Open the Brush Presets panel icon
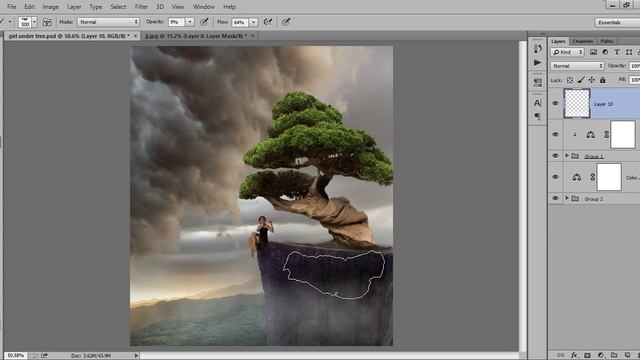 tap(538, 48)
